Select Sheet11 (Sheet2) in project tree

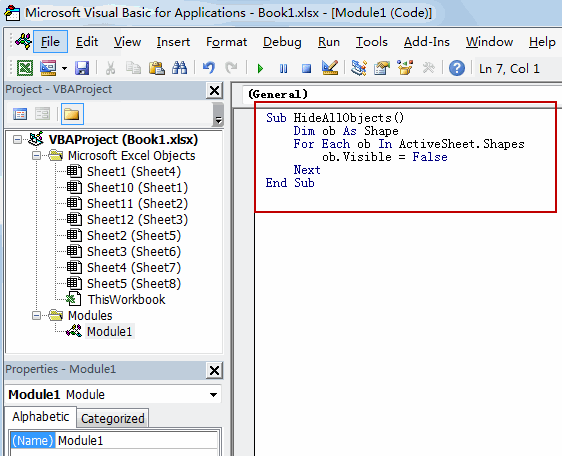click(137, 204)
